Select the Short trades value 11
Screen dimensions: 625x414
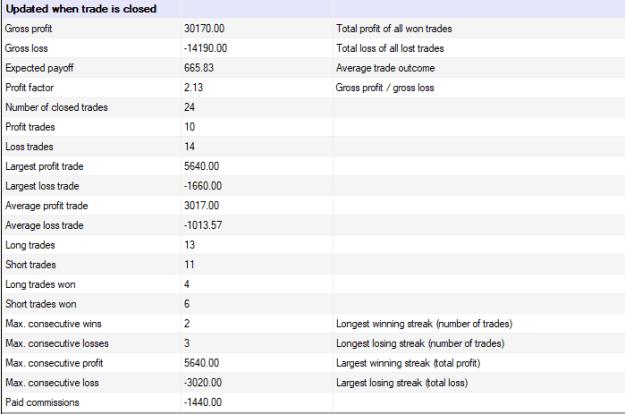189,265
